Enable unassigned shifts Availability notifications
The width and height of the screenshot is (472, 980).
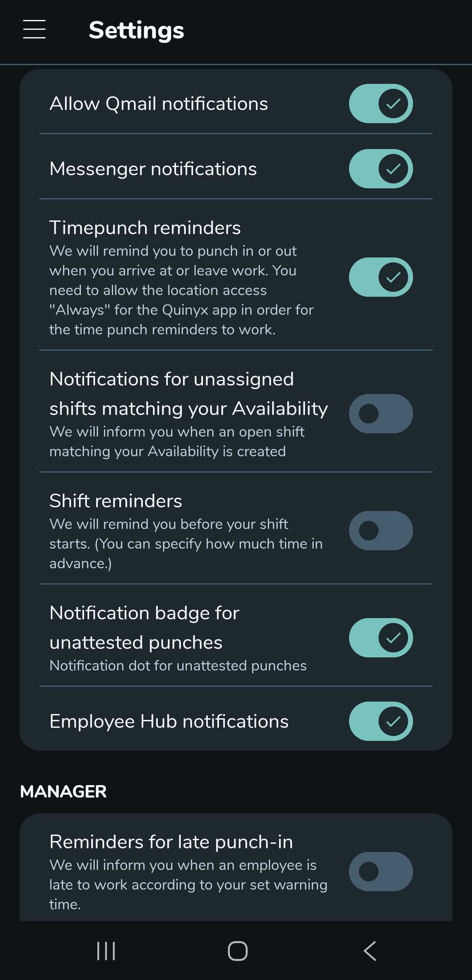381,414
